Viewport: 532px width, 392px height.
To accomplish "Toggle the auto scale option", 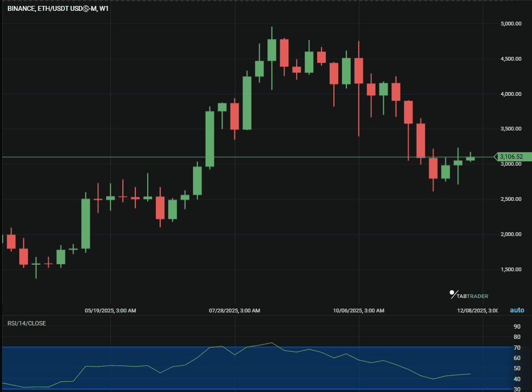I will tap(516, 310).
